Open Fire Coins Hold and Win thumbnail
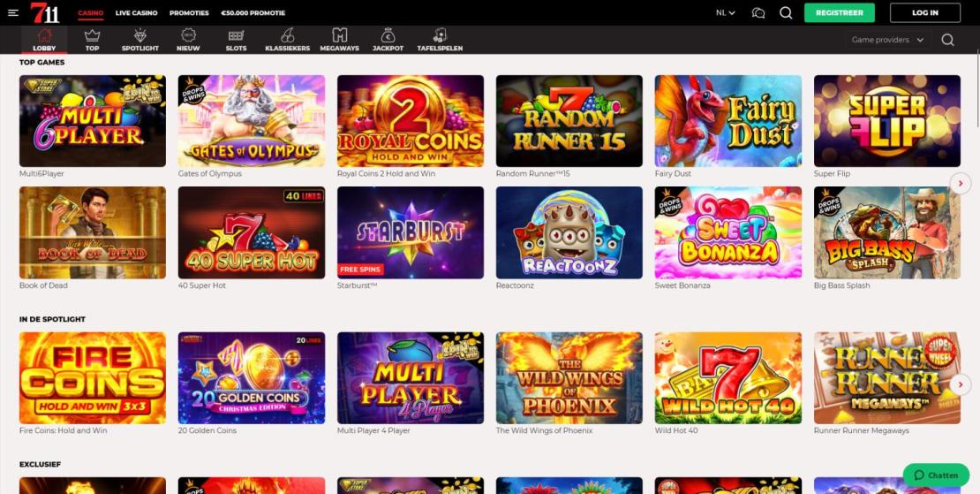Image resolution: width=980 pixels, height=494 pixels. pyautogui.click(x=93, y=377)
